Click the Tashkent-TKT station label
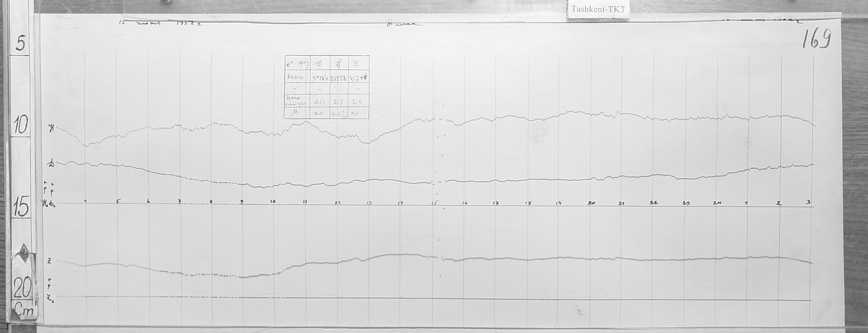Viewport: 868px width, 333px height. (x=597, y=10)
